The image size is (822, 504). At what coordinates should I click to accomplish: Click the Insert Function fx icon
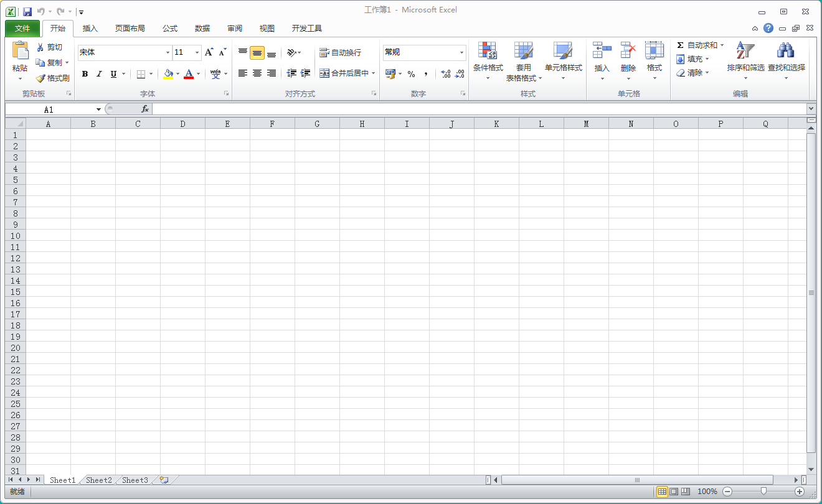pyautogui.click(x=144, y=109)
